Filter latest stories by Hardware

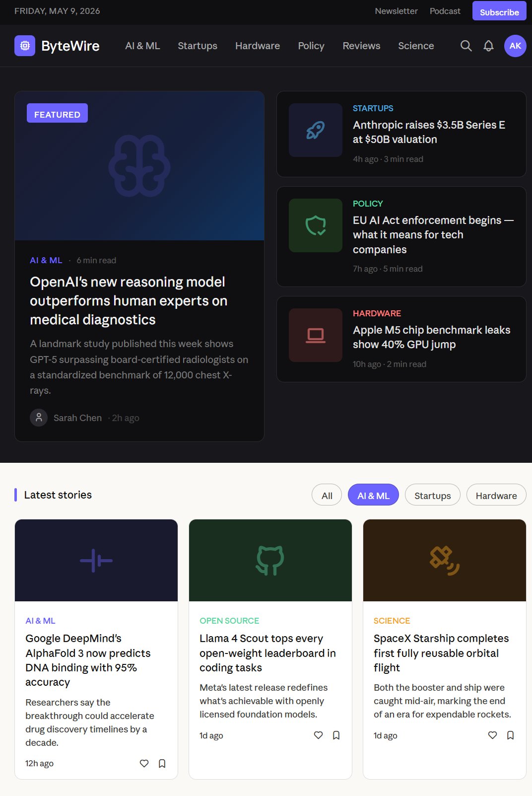(496, 495)
